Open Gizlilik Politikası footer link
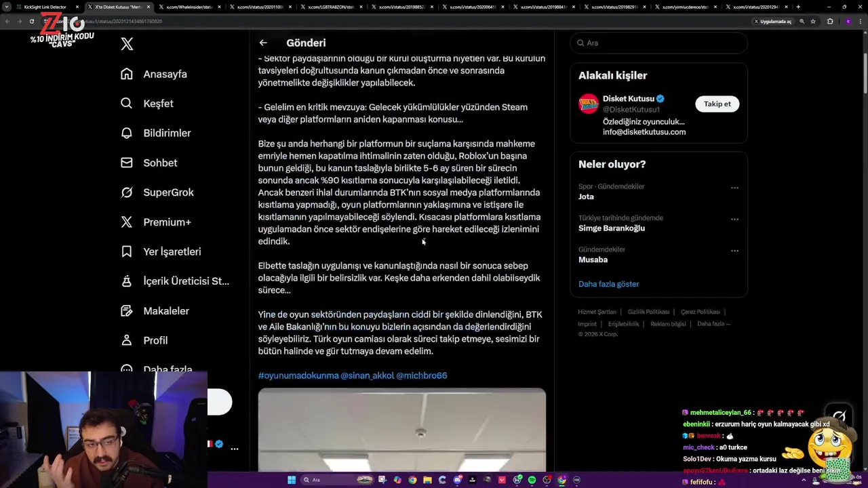This screenshot has height=488, width=868. [648, 312]
